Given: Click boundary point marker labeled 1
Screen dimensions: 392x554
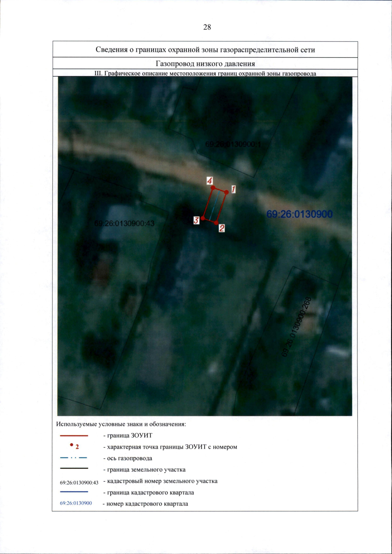Looking at the screenshot, I should (x=226, y=192).
